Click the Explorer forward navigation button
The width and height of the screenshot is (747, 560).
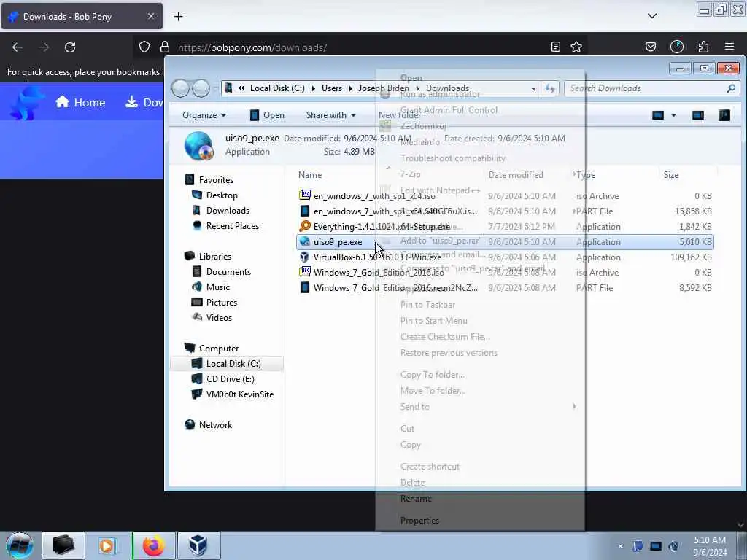click(x=201, y=88)
